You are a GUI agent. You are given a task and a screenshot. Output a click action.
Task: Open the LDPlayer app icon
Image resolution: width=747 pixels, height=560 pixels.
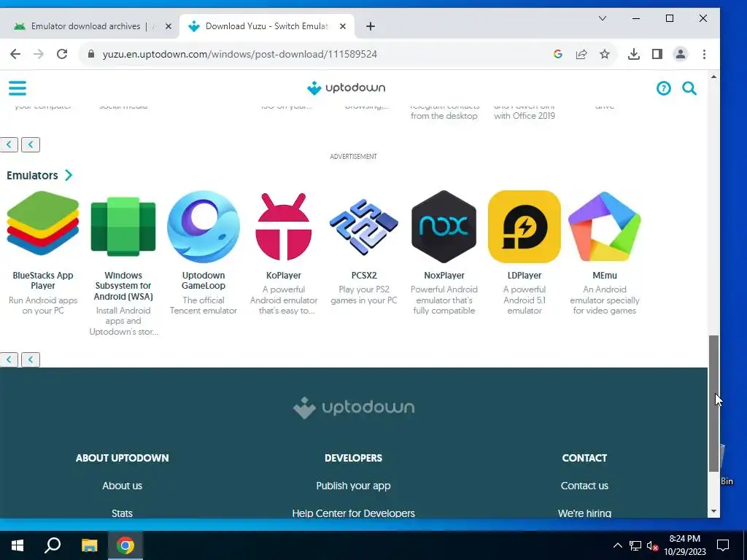[x=524, y=227]
